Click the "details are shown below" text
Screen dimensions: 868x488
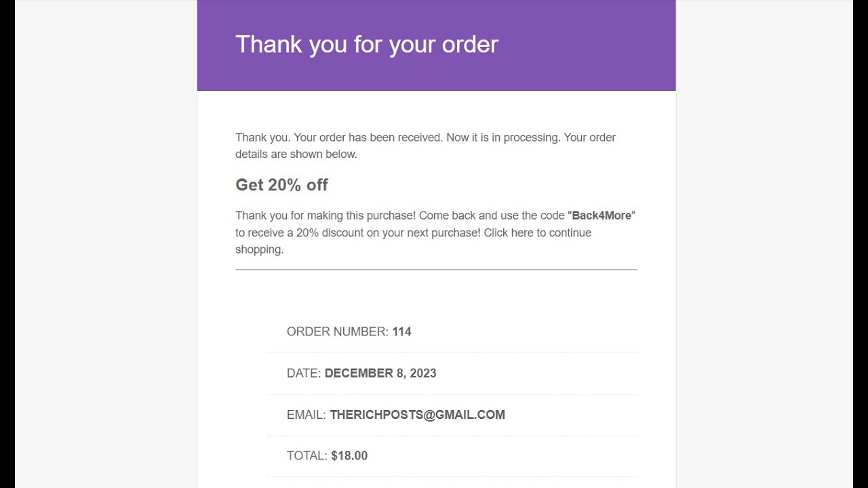click(296, 154)
